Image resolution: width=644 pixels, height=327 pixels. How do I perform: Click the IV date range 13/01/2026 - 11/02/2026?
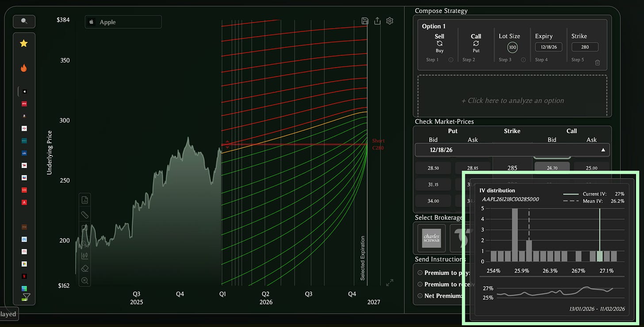[x=597, y=309]
